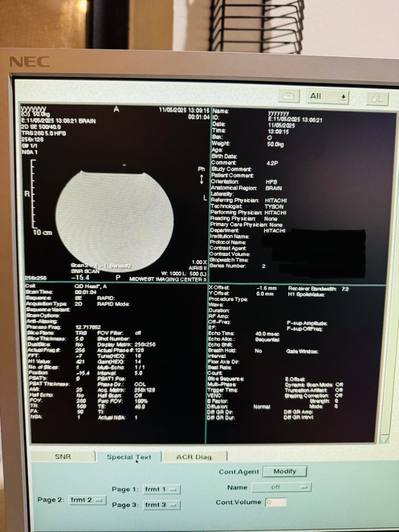This screenshot has width=399, height=532.
Task: Click the Series Number value
Action: [x=264, y=267]
